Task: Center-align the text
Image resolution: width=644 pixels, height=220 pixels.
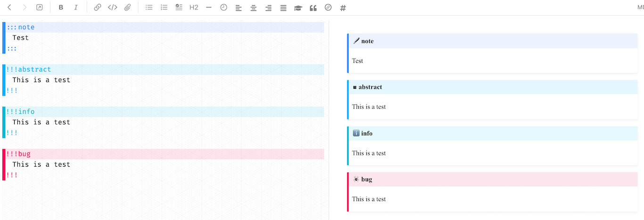Action: [x=254, y=8]
